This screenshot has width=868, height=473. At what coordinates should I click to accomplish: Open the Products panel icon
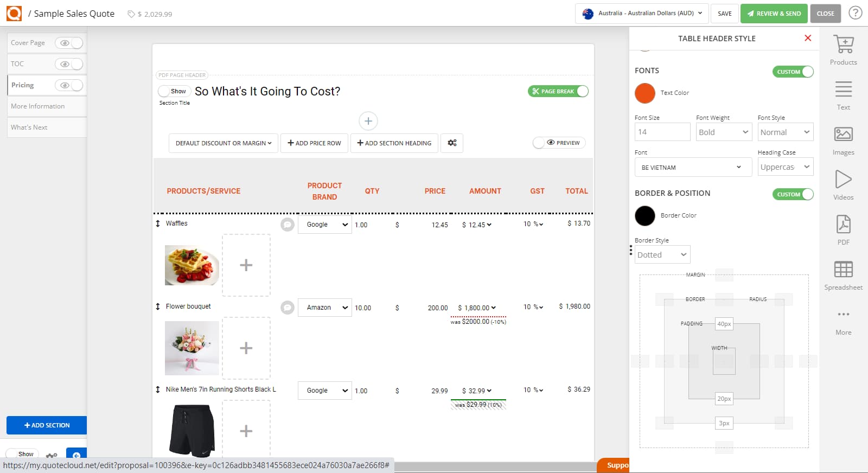click(843, 44)
